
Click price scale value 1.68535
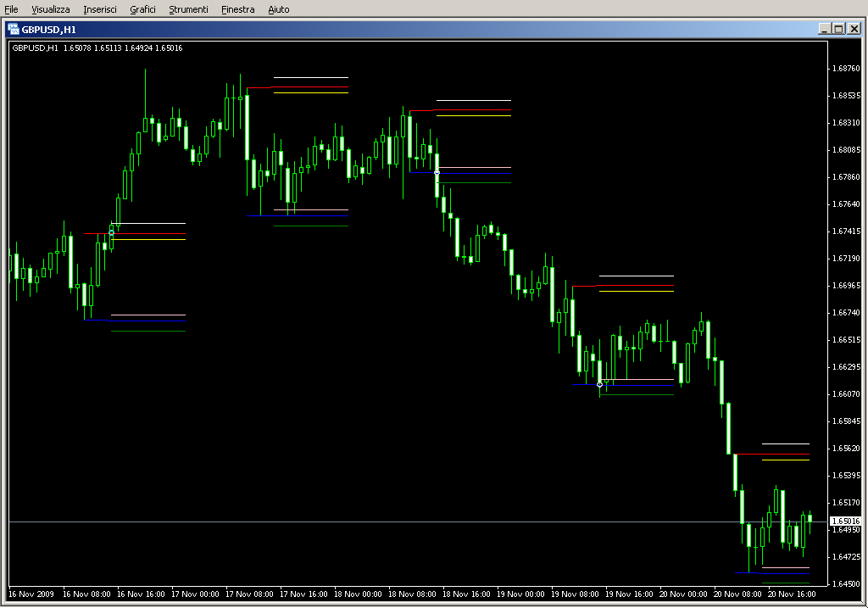click(847, 96)
